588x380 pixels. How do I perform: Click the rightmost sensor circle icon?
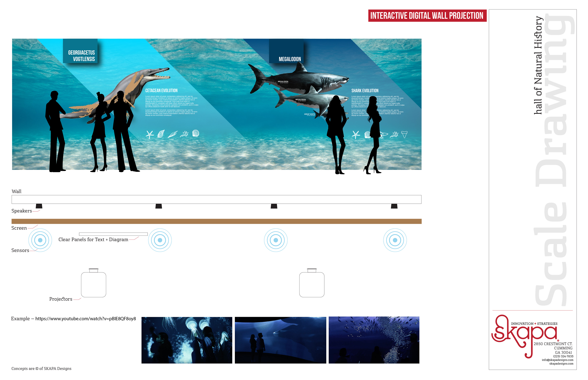pos(395,240)
